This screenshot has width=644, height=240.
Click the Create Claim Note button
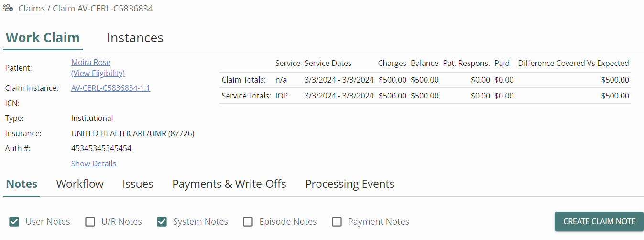click(599, 222)
